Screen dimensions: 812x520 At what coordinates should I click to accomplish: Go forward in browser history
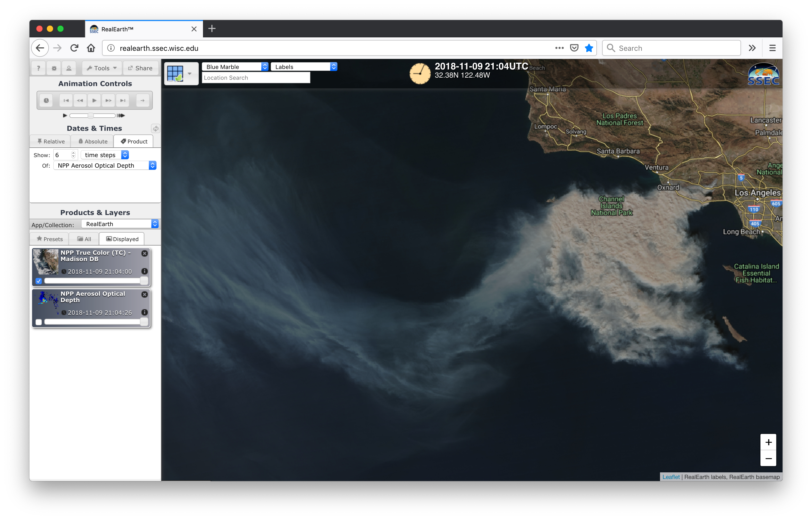point(57,48)
